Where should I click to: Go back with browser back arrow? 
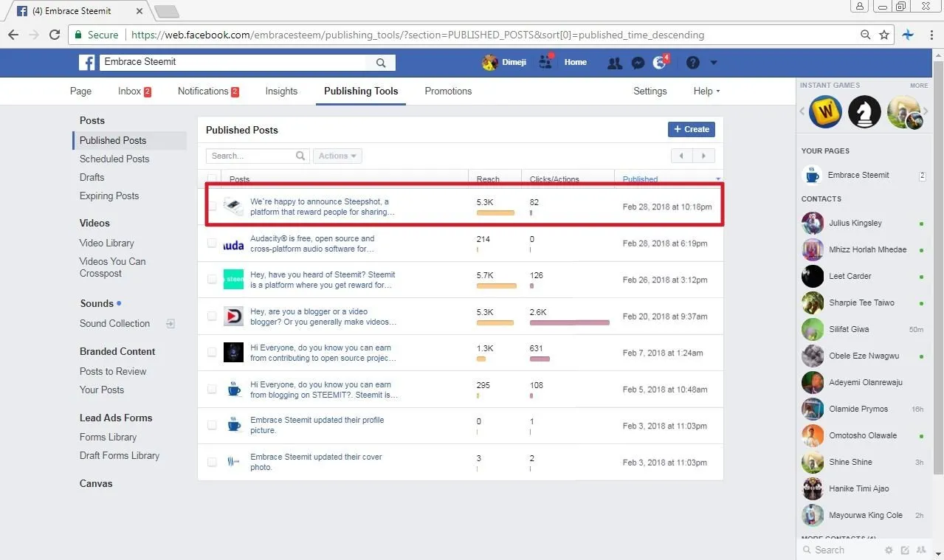coord(13,35)
